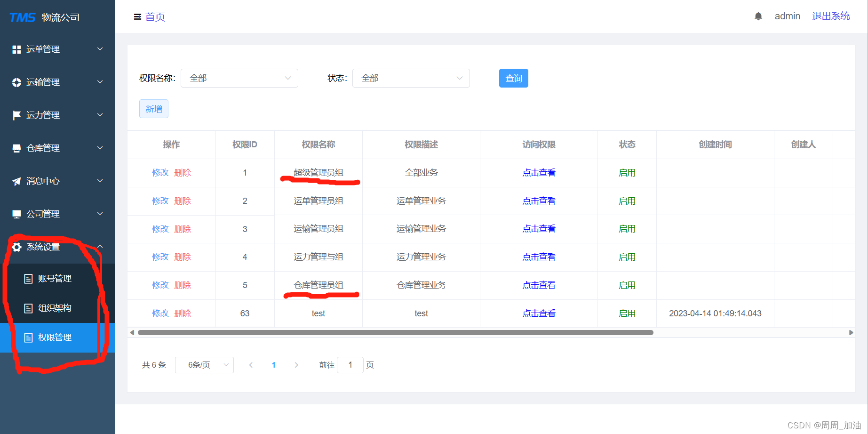Collapse 系统设置 chevron
Screen dimensions: 868x434
100,247
